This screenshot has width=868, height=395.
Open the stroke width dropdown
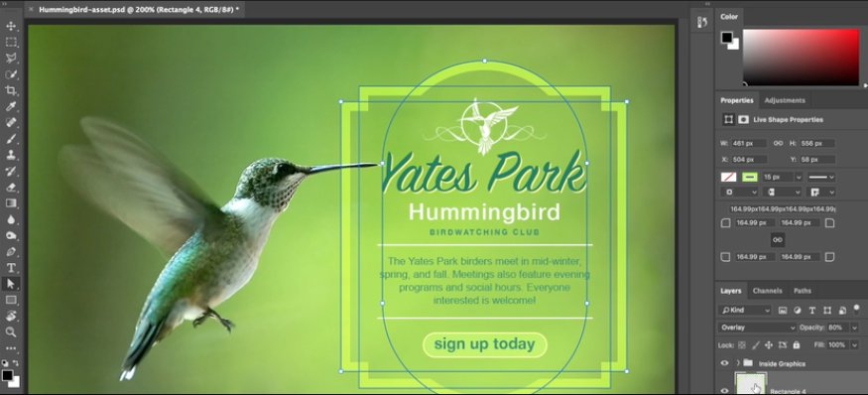pyautogui.click(x=799, y=178)
